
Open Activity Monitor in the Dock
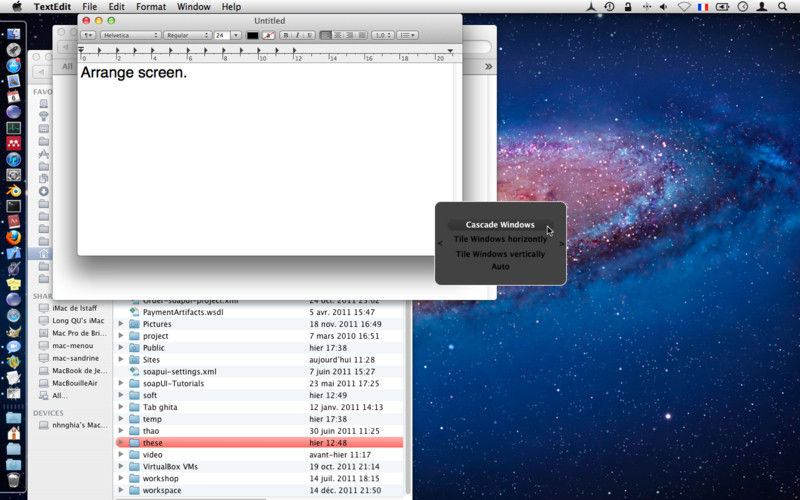point(13,128)
